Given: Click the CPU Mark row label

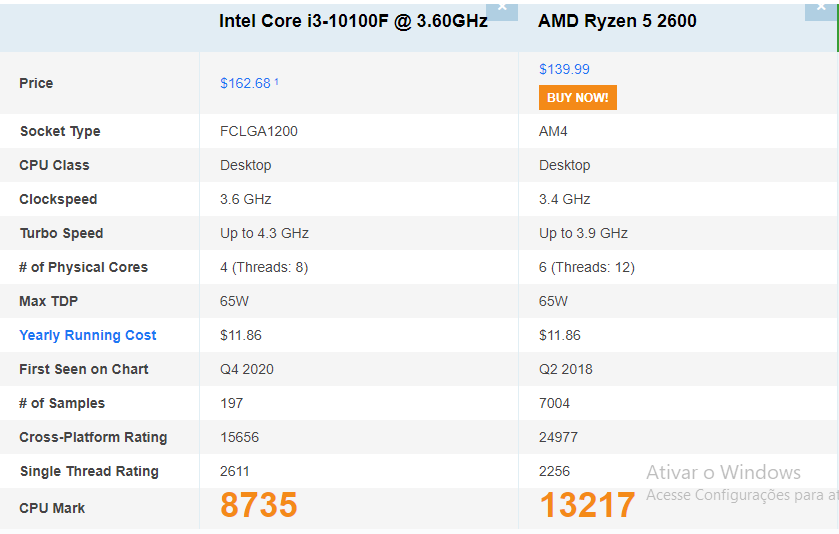Looking at the screenshot, I should 52,508.
